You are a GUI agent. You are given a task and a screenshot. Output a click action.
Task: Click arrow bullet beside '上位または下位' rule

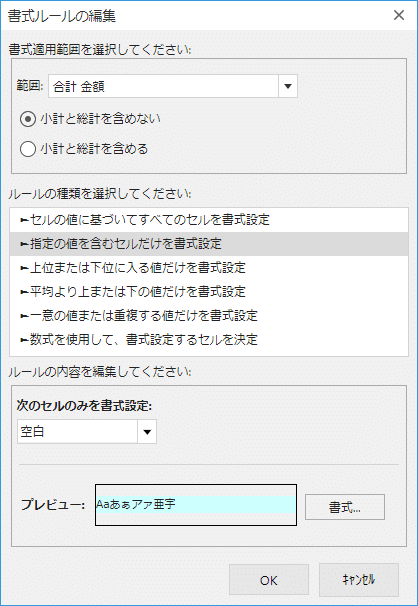point(25,268)
